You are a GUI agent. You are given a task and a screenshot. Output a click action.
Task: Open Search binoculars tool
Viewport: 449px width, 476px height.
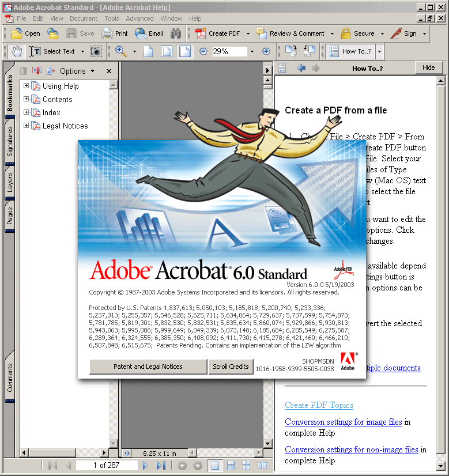(x=176, y=33)
